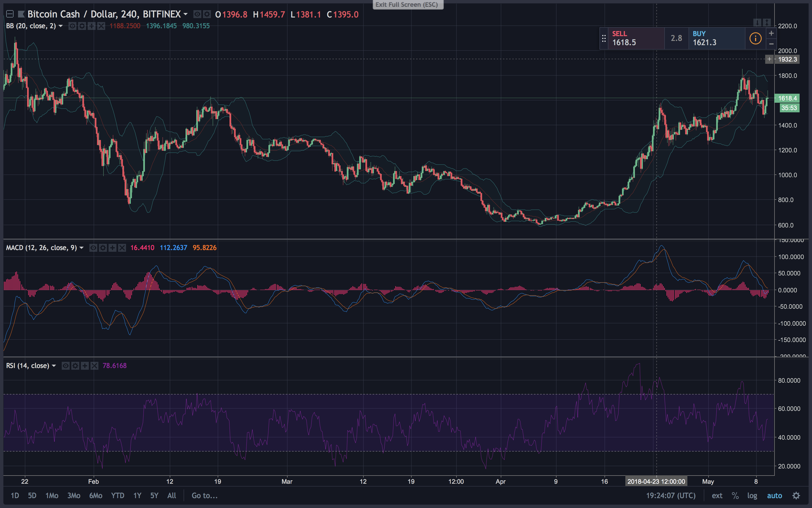
Task: Expand the BB (20, close, 2) indicator dropdown
Action: [x=61, y=26]
